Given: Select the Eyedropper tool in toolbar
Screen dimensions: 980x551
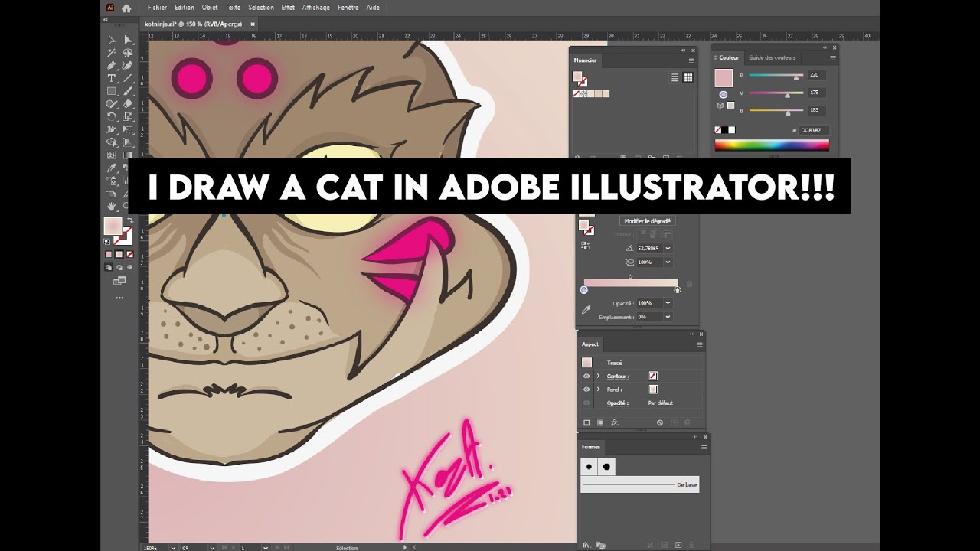Looking at the screenshot, I should click(112, 168).
